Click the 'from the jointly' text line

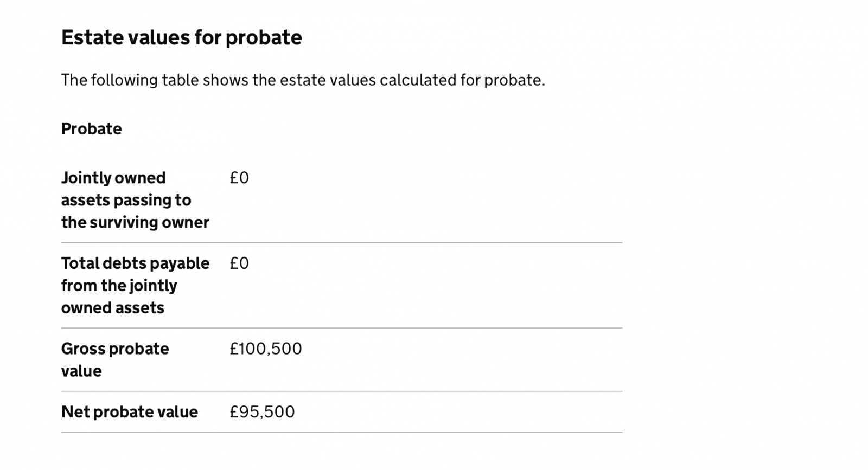(x=119, y=286)
